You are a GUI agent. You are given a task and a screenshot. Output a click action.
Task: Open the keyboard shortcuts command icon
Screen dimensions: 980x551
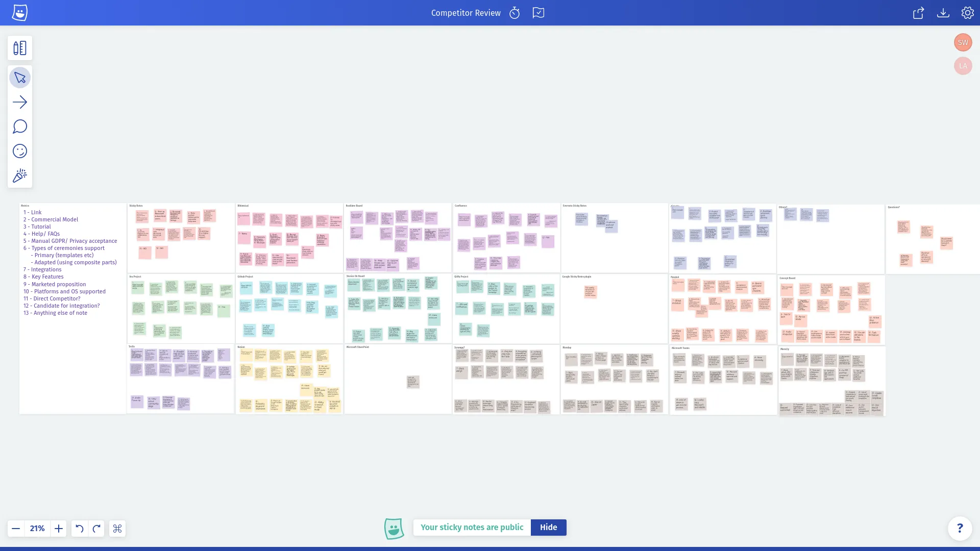(117, 529)
